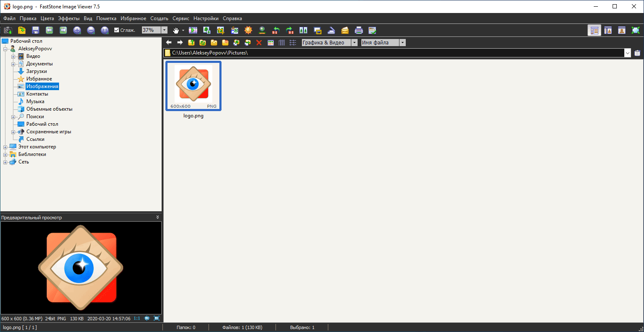
Task: Expand Этот компьютер tree node
Action: pyautogui.click(x=5, y=147)
